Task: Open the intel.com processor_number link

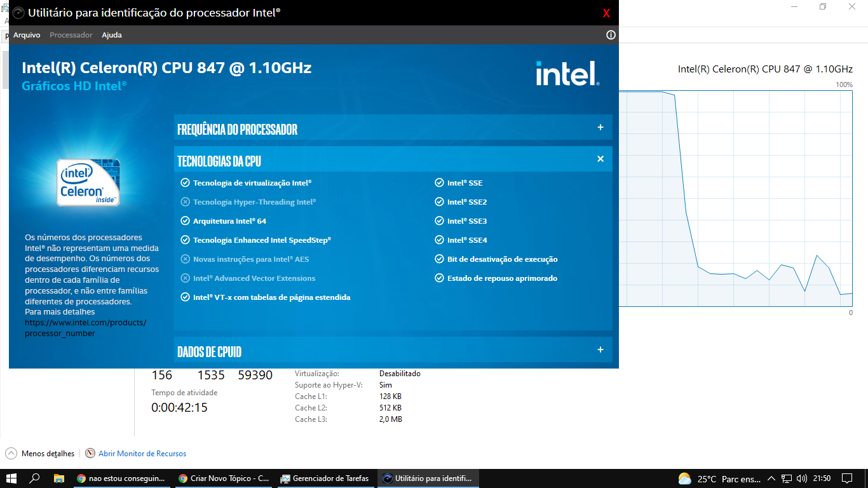Action: point(86,328)
